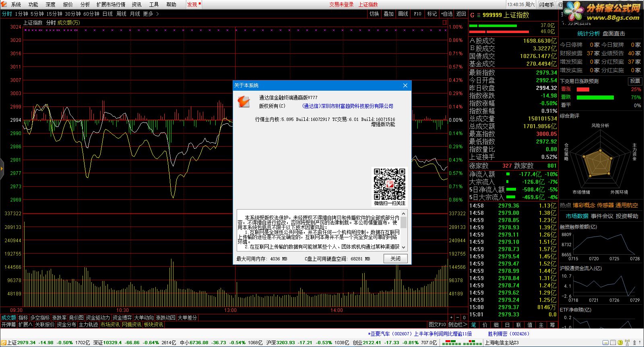The width and height of the screenshot is (644, 347).
Task: Open the 帮助 menu
Action: click(171, 4)
